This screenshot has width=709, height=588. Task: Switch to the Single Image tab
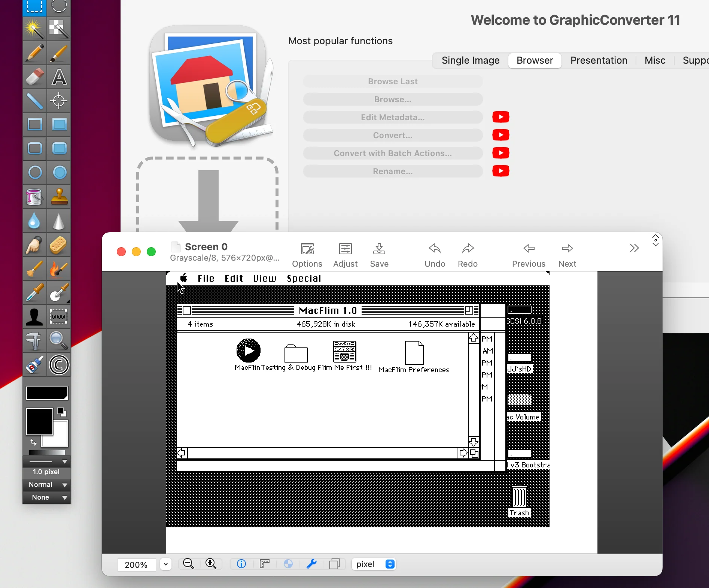pyautogui.click(x=470, y=60)
